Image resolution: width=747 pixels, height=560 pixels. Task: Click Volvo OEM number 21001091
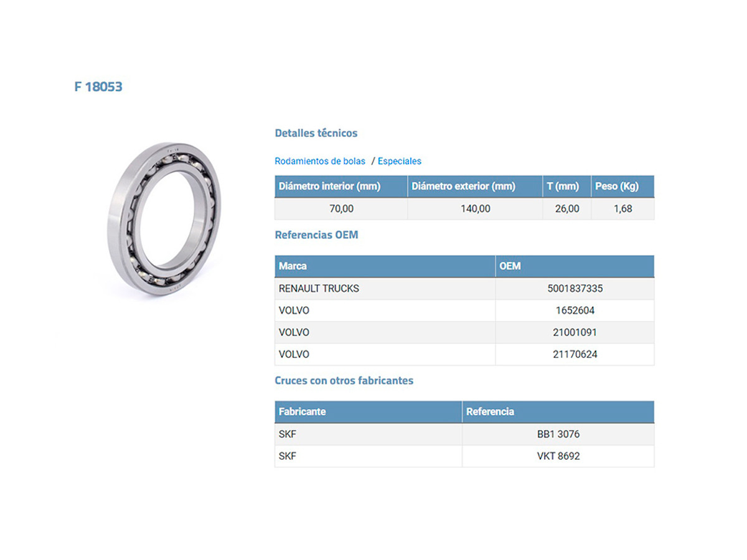point(576,332)
